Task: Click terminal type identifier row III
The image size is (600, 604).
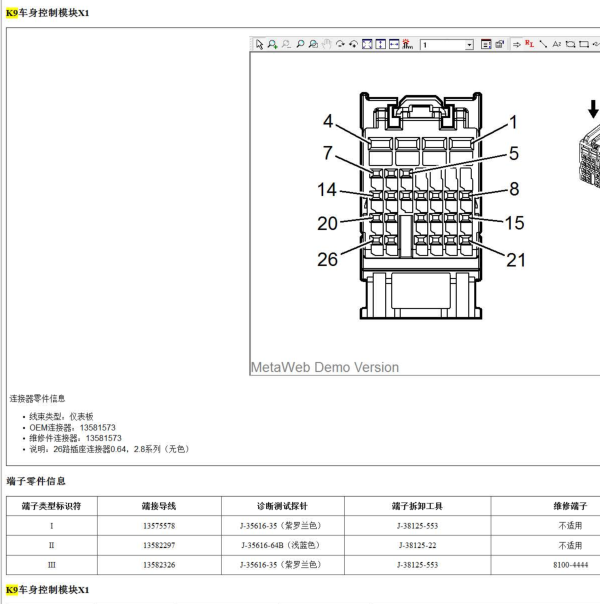Action: coord(52,565)
